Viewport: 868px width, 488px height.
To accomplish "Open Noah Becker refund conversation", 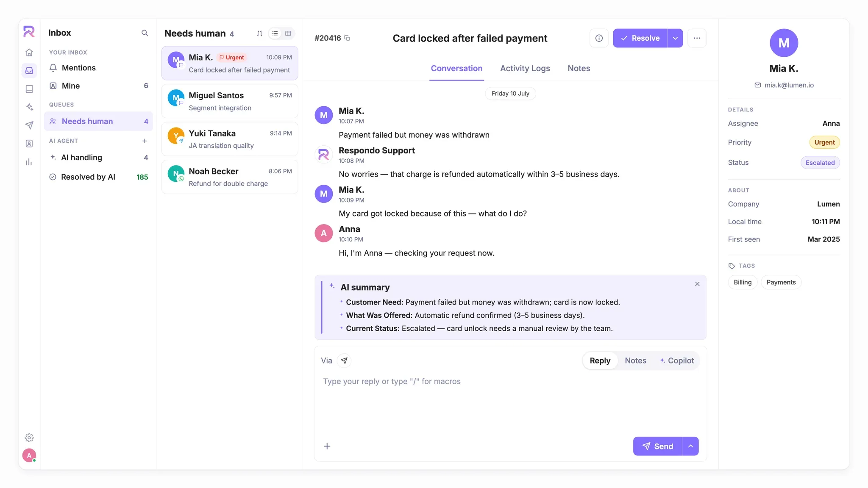I will coord(230,177).
